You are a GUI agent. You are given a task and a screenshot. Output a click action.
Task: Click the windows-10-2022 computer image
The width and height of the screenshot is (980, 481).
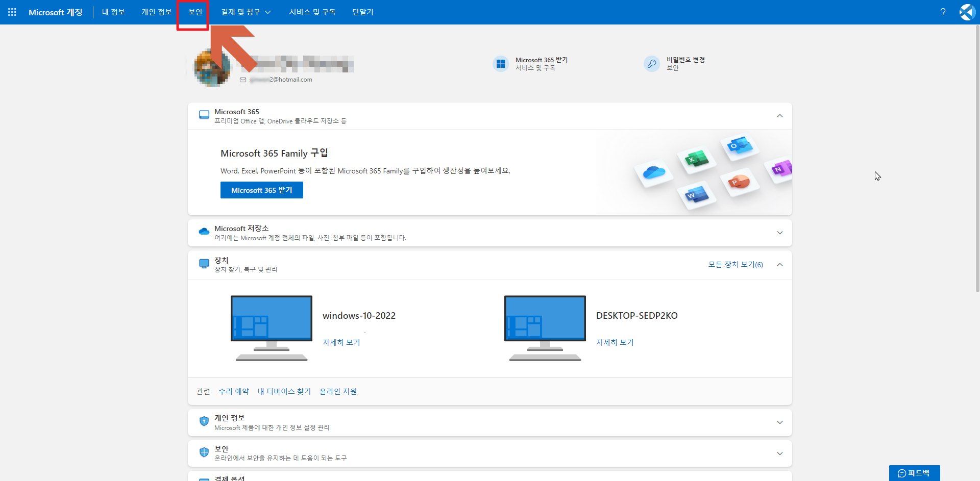click(272, 328)
